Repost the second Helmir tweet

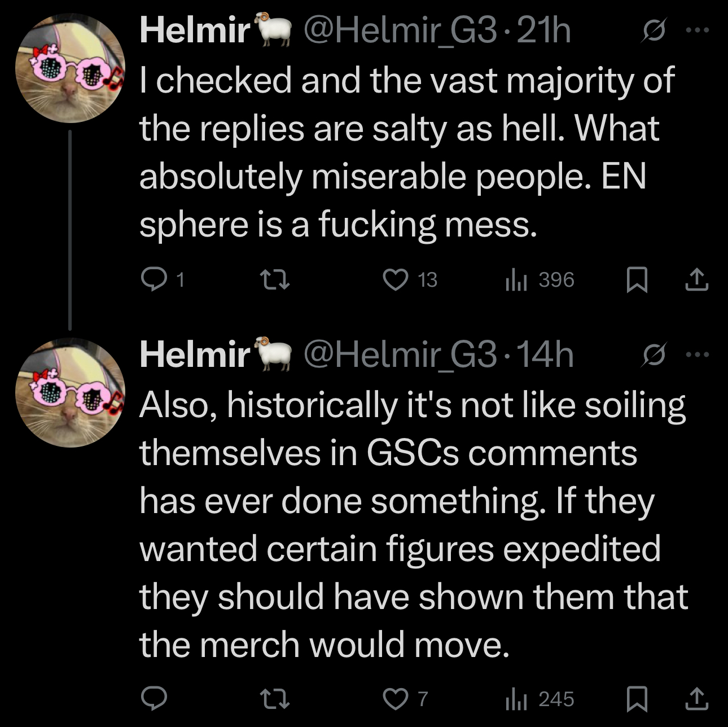(274, 699)
